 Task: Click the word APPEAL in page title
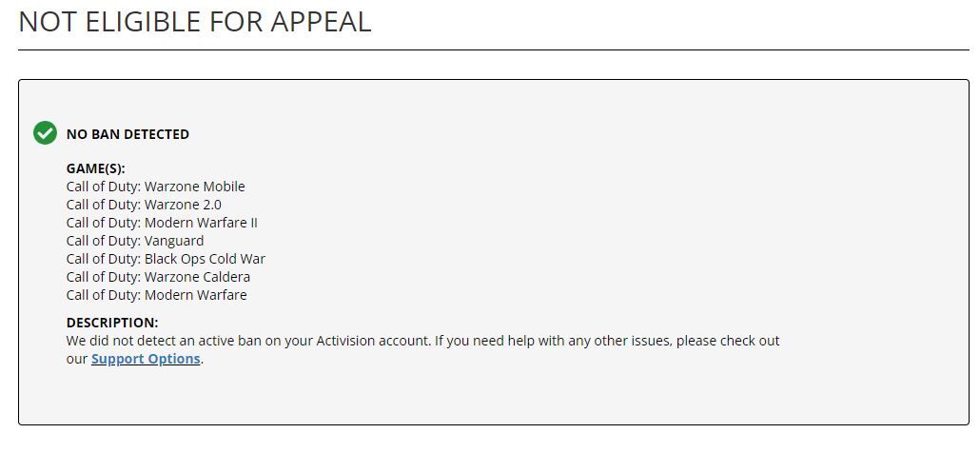(321, 21)
